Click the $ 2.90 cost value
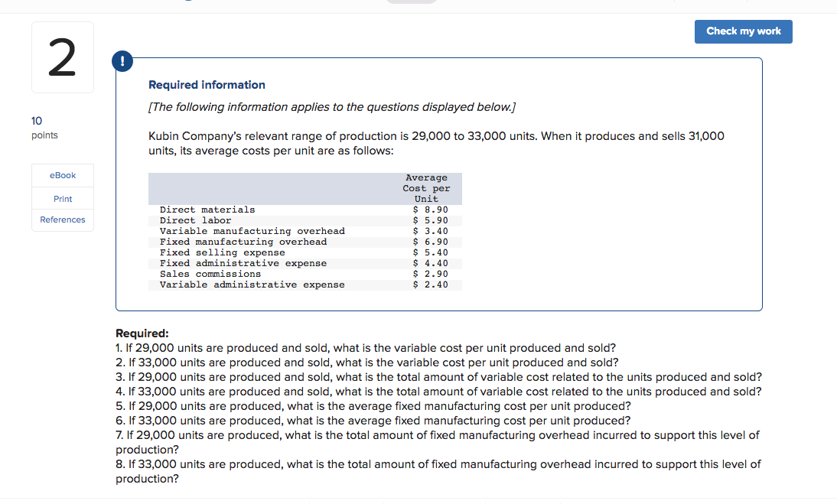Viewport: 837px width, 504px height. (x=430, y=274)
